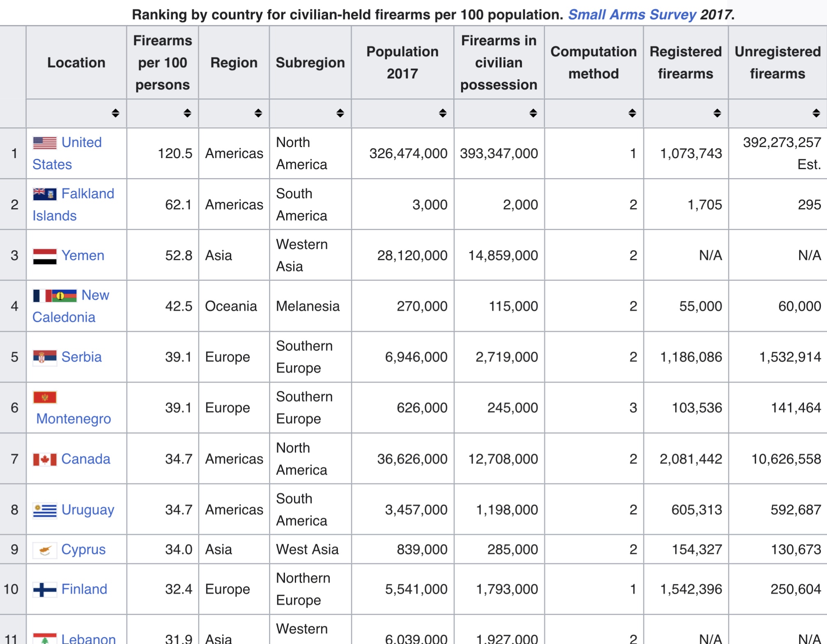Select the 392,273,257 Est. cell

tap(778, 154)
